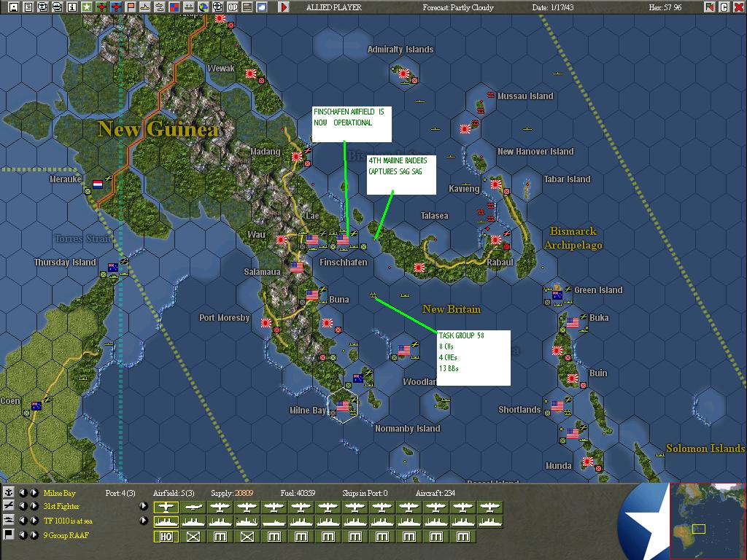Image resolution: width=747 pixels, height=560 pixels.
Task: Click the ship icon beside TF 1010 row
Action: point(9,521)
